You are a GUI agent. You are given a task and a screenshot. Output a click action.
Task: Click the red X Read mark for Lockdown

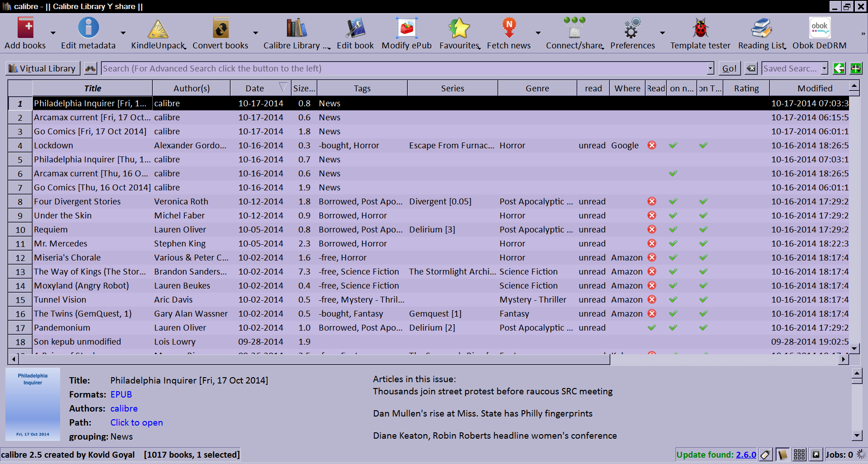(652, 145)
